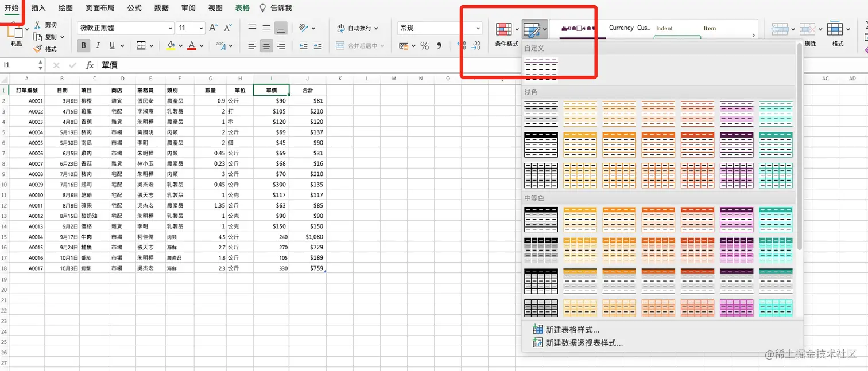Click the Insert cells icon
This screenshot has width=868, height=371.
tap(780, 29)
